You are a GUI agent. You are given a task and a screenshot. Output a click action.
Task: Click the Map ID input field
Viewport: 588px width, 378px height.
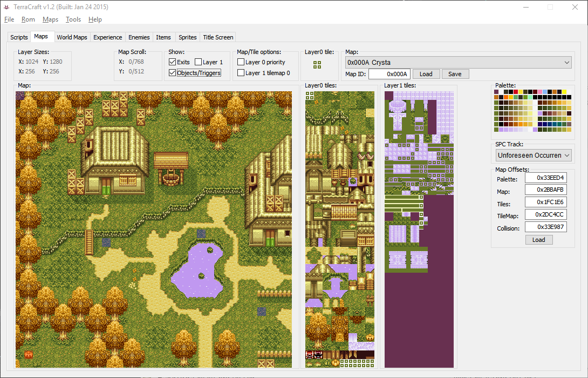click(389, 74)
